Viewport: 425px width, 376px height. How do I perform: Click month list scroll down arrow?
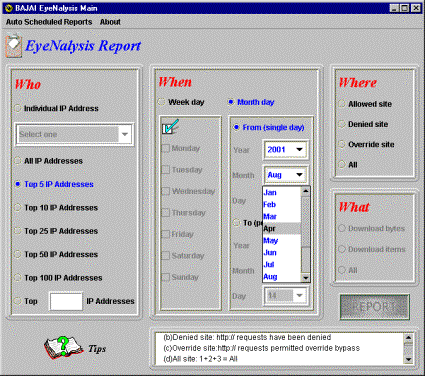306,277
